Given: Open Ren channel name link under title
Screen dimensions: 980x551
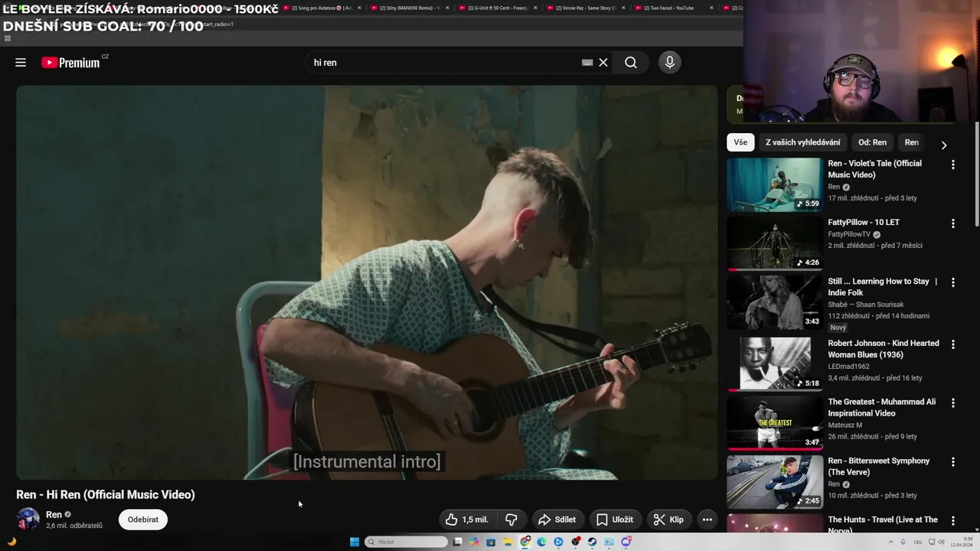Looking at the screenshot, I should point(54,514).
